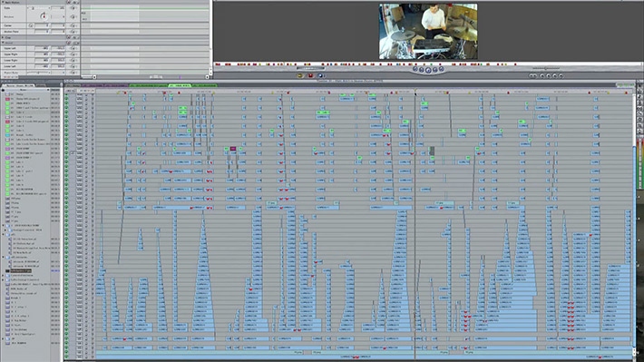Click Play In to Out transport button
The height and width of the screenshot is (362, 644).
(422, 70)
